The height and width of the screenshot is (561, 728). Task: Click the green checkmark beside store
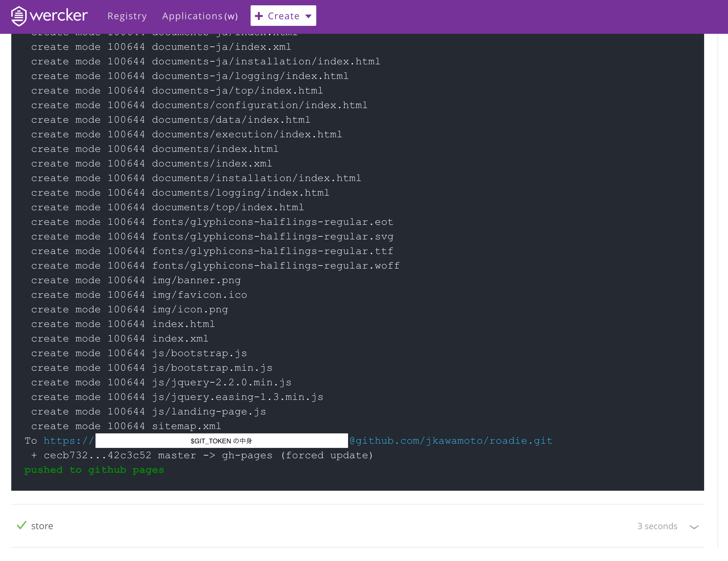coord(21,525)
